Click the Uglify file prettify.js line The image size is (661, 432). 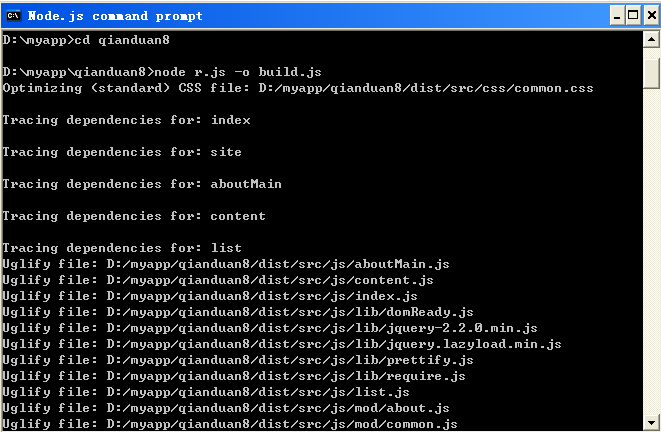point(238,360)
